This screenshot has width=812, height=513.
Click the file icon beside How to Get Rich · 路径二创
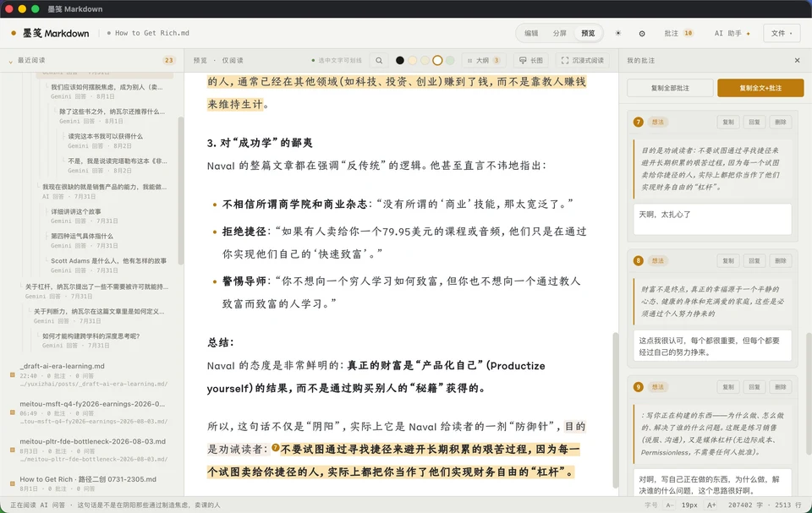pos(13,483)
